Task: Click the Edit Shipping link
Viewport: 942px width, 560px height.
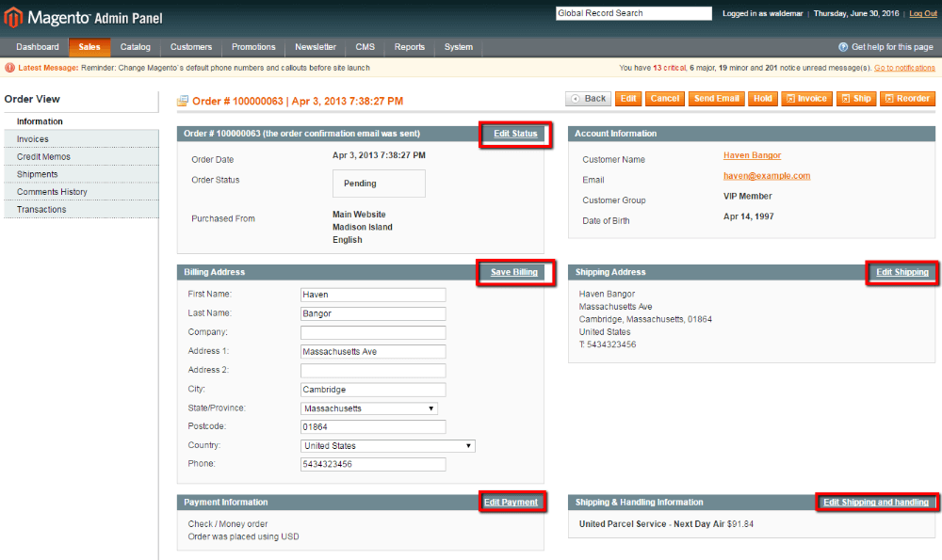Action: 901,273
